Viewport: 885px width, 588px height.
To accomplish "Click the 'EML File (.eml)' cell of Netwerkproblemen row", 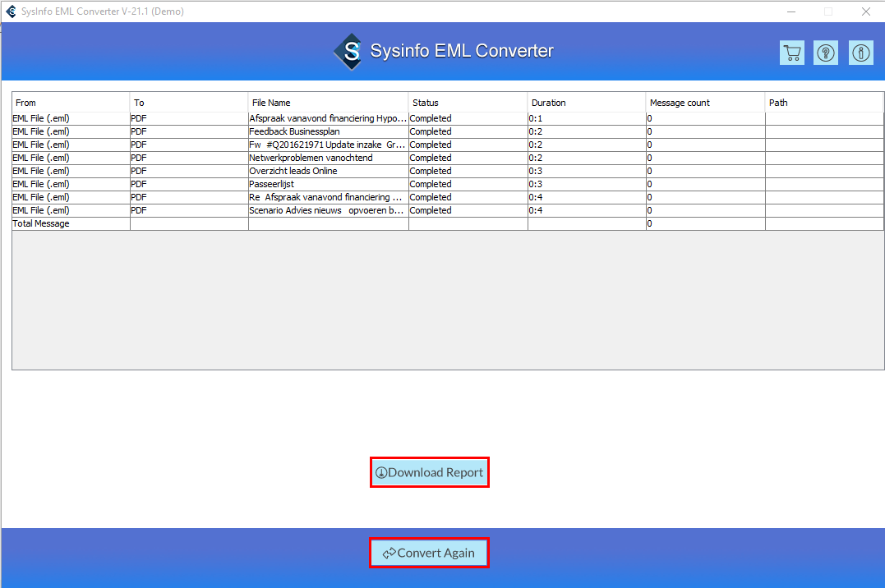I will pos(71,158).
